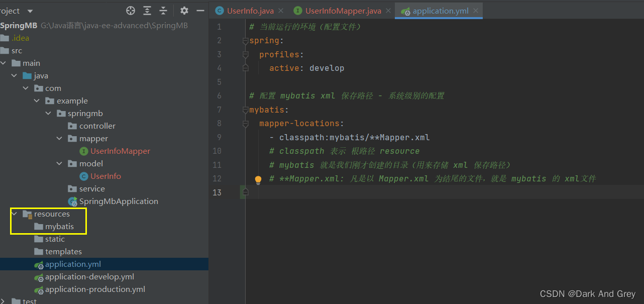This screenshot has width=644, height=304.
Task: Click the application-develop.yml Spring icon
Action: tap(39, 277)
